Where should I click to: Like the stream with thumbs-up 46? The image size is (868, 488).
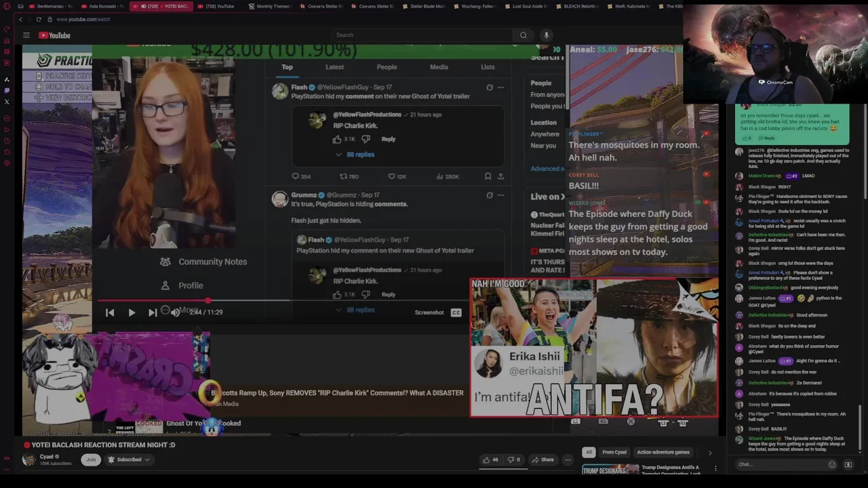click(x=490, y=460)
